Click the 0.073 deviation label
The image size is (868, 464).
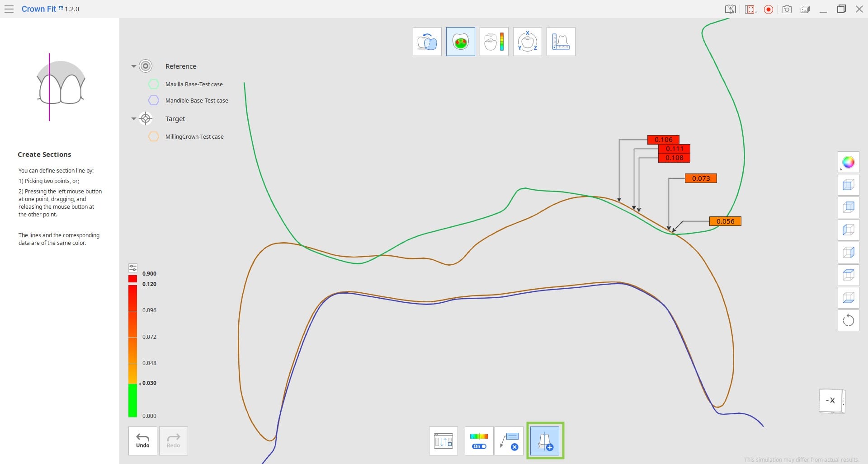(701, 178)
